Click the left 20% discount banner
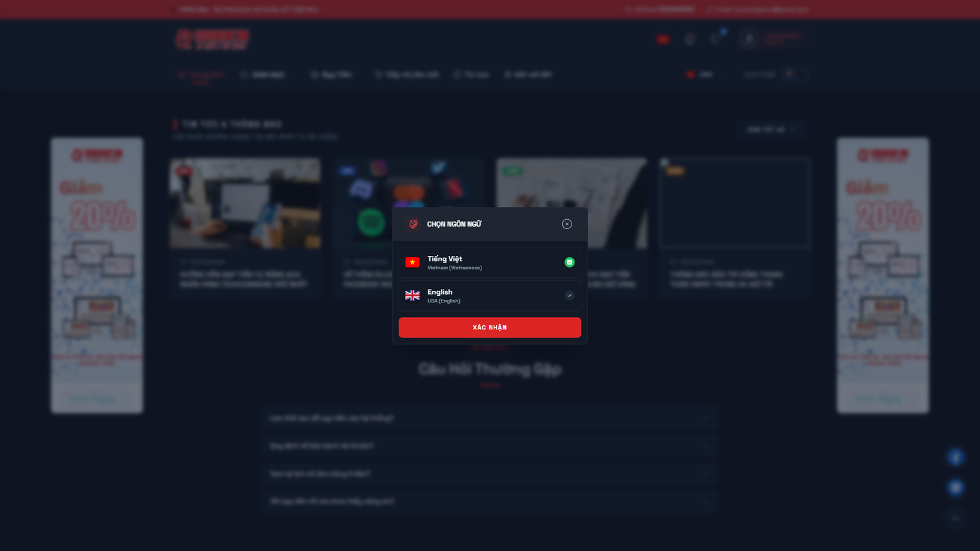Viewport: 980px width, 551px height. pos(97,275)
